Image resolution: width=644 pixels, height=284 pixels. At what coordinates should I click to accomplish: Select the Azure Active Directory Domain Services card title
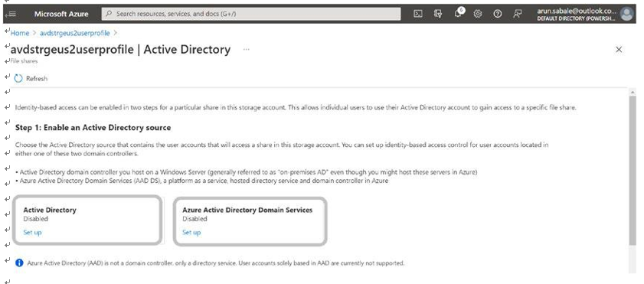point(247,210)
